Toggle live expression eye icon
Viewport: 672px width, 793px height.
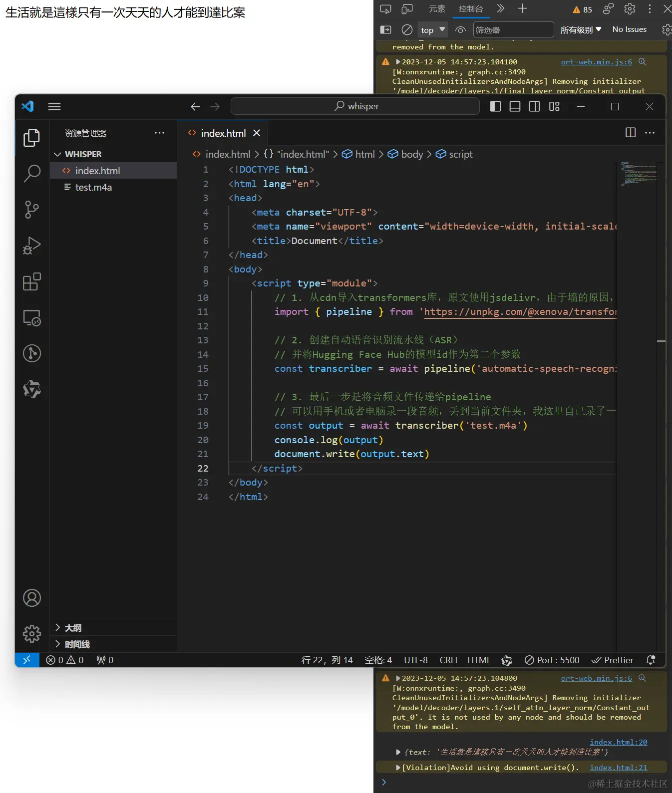(x=460, y=30)
